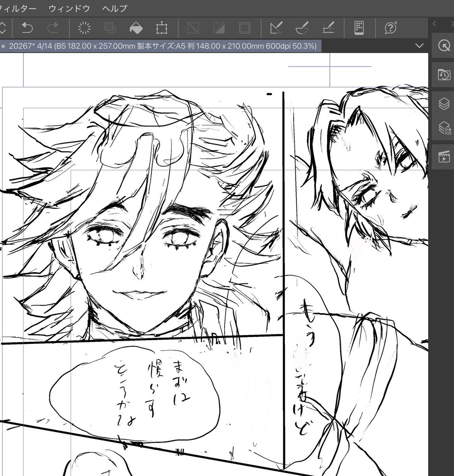
Task: Select the 20267* 4/14 document tab
Action: tap(160, 46)
